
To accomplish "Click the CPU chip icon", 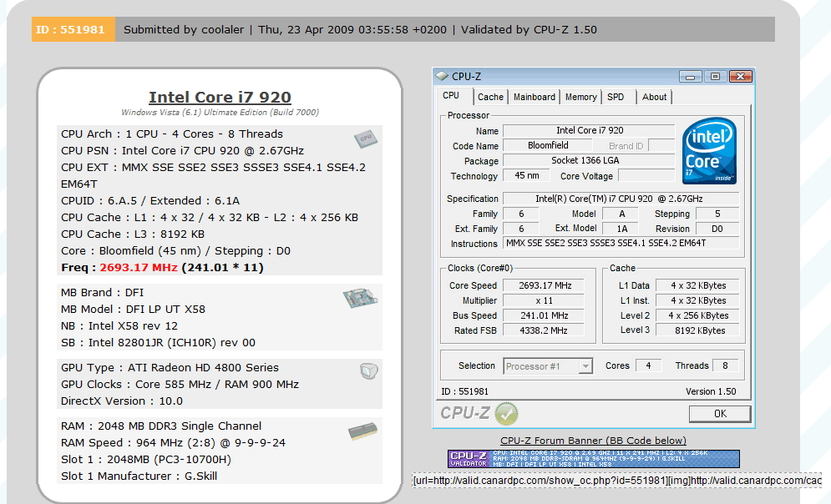I will 366,139.
